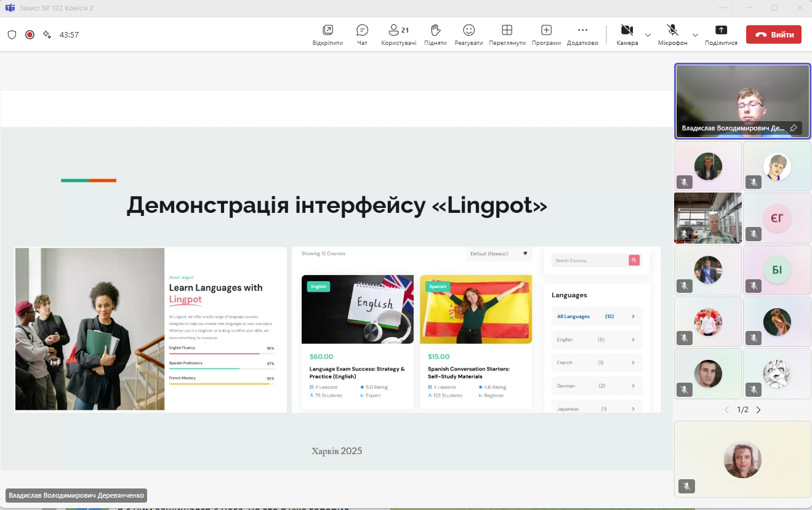Open the Програми apps panel

click(546, 34)
